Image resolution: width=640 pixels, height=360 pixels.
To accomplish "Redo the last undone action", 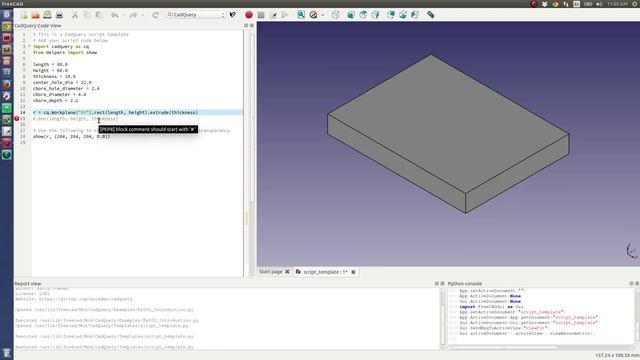I will (x=133, y=15).
